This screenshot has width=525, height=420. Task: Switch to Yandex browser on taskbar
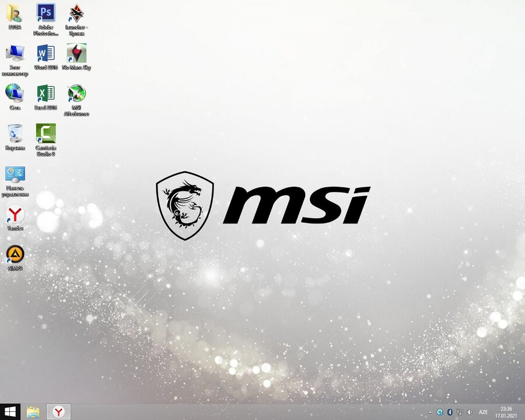click(x=58, y=412)
